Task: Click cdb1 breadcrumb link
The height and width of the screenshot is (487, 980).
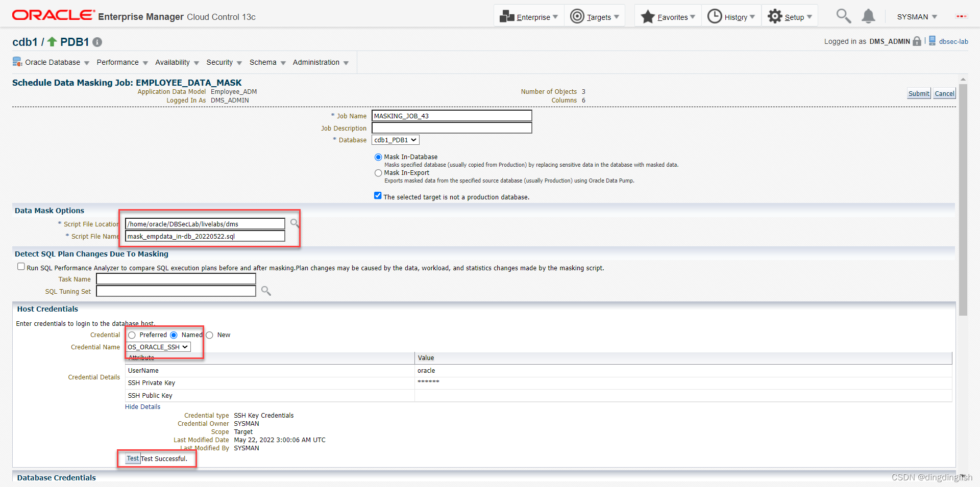Action: tap(25, 42)
